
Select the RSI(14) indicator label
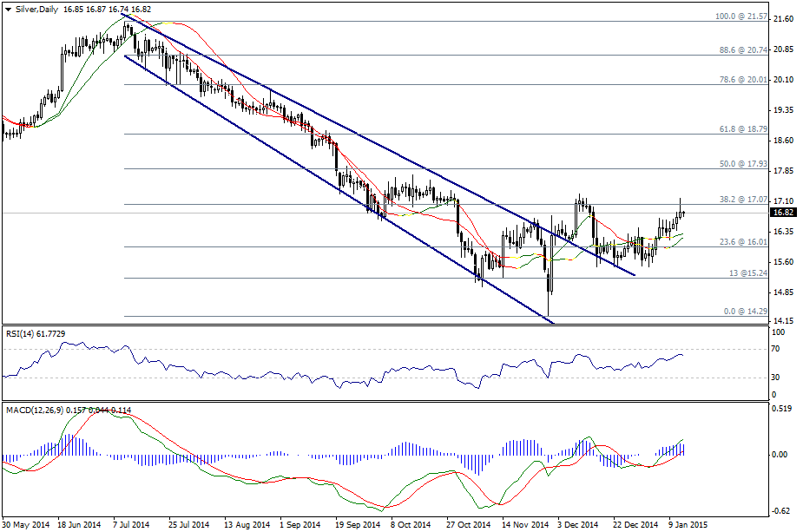[x=20, y=332]
